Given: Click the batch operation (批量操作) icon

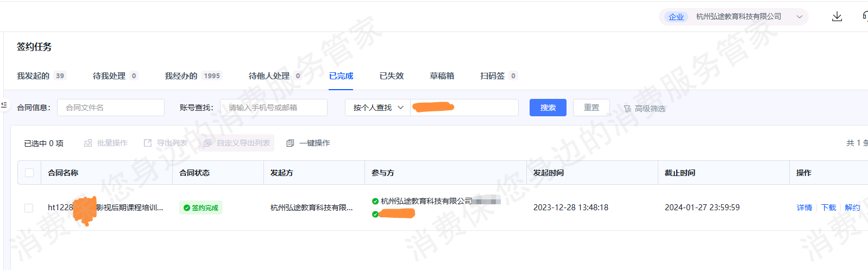Looking at the screenshot, I should (88, 143).
